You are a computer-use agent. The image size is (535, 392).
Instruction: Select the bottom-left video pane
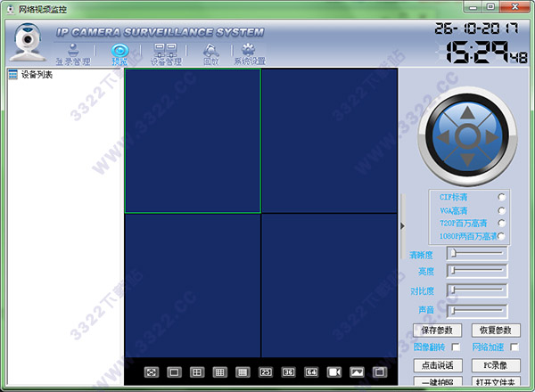(x=193, y=286)
